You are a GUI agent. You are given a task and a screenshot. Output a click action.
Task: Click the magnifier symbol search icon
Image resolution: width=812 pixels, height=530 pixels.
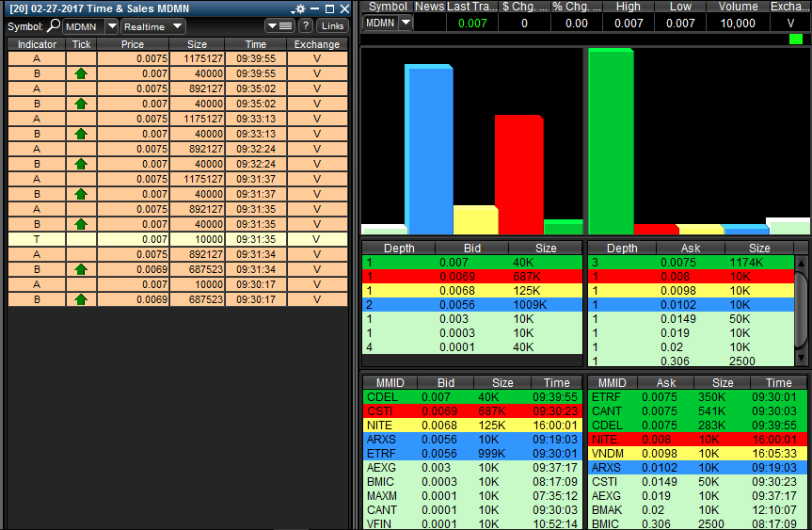click(54, 26)
